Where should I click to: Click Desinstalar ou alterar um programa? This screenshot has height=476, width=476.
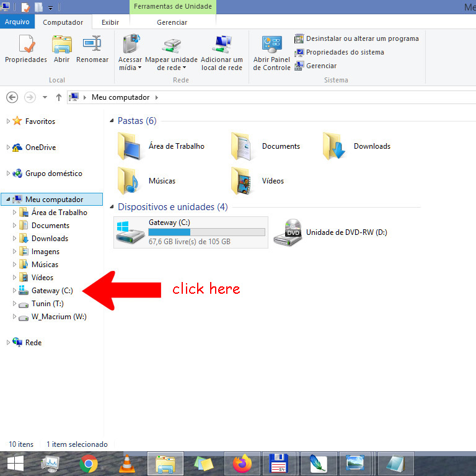(x=362, y=38)
